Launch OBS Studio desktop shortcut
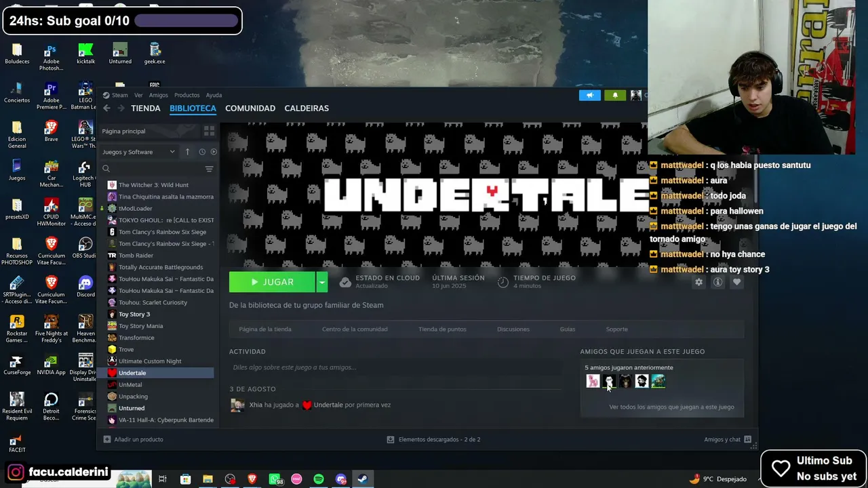868x488 pixels. (x=85, y=248)
